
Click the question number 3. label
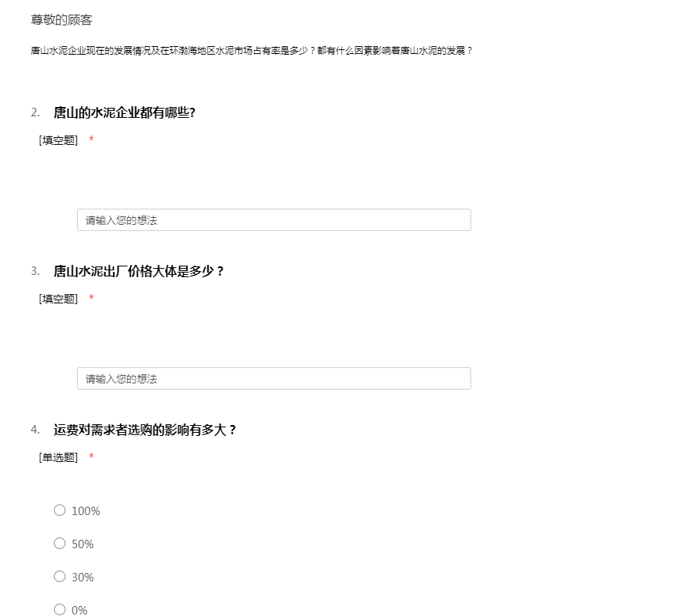(x=35, y=271)
